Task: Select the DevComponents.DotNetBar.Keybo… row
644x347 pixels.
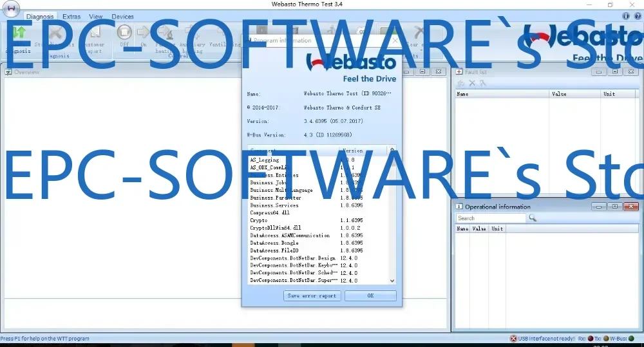Action: [318, 266]
